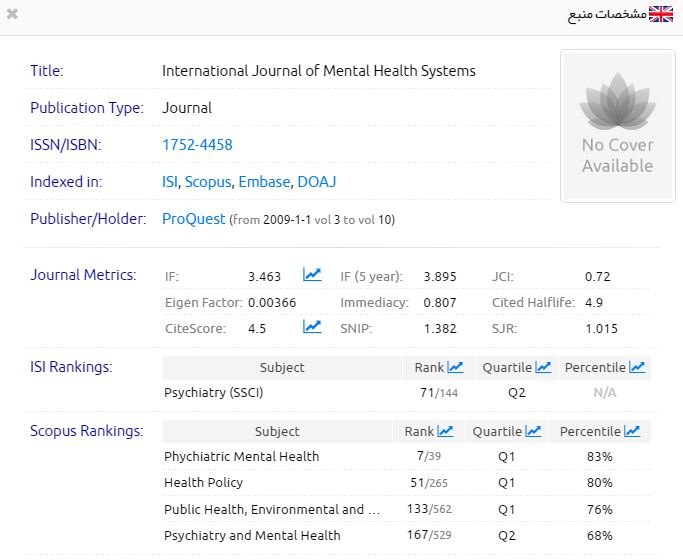
Task: Open the ISSN 1752-4458 link
Action: point(197,145)
